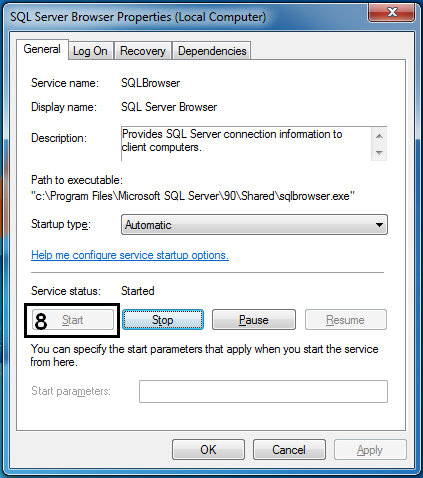Screen dimensions: 423x478
Task: Focus the Start parameters text field
Action: (263, 391)
